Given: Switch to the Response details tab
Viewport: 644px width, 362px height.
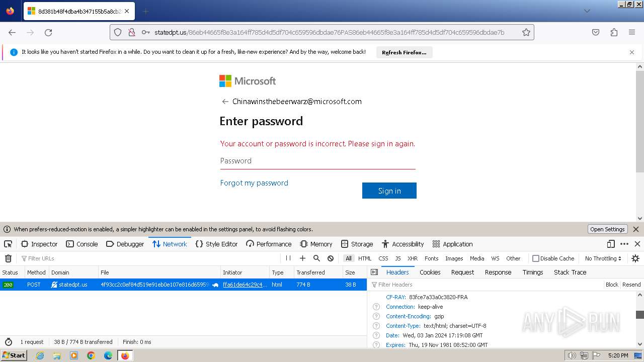Looking at the screenshot, I should click(498, 272).
